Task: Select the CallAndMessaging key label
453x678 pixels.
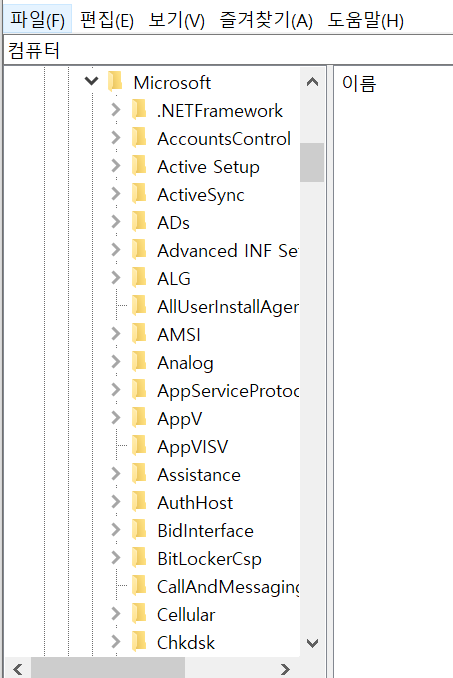Action: pos(228,587)
